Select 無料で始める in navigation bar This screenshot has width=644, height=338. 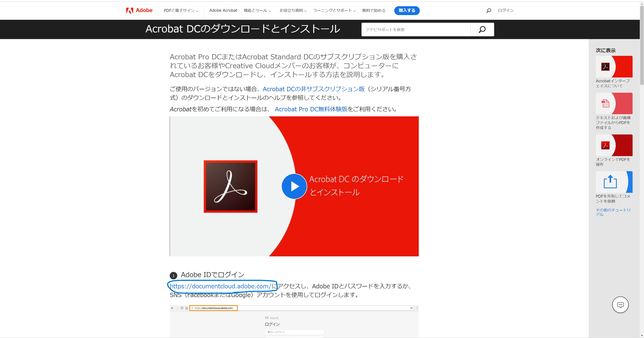click(373, 11)
